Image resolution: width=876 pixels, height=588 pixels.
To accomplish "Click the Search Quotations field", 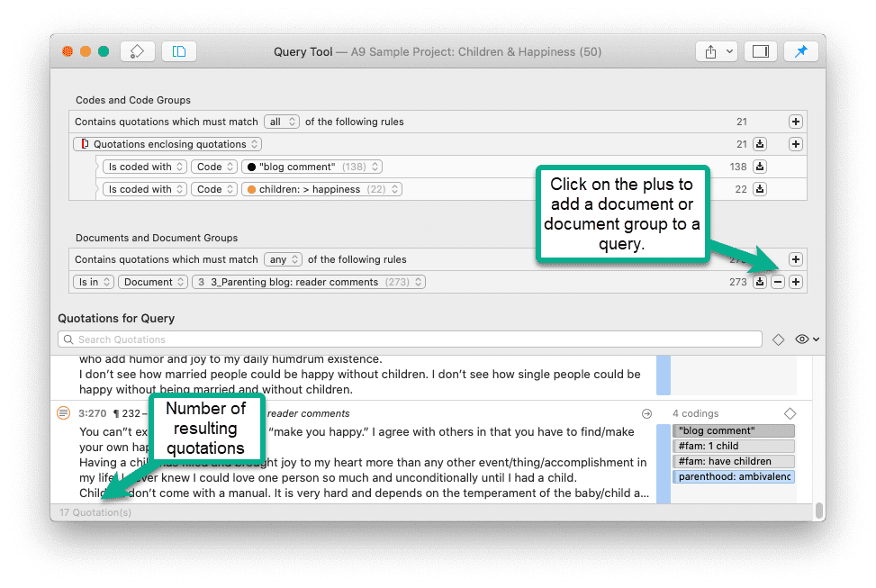I will point(410,339).
